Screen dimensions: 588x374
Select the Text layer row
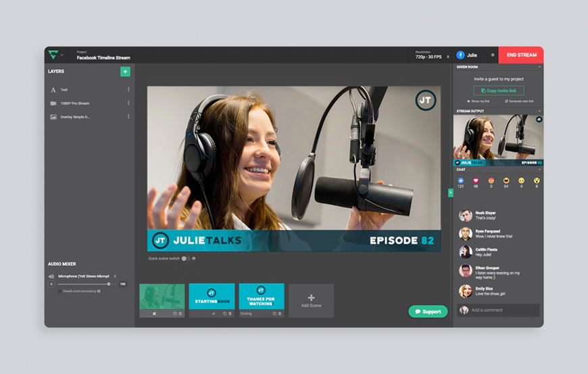point(89,90)
